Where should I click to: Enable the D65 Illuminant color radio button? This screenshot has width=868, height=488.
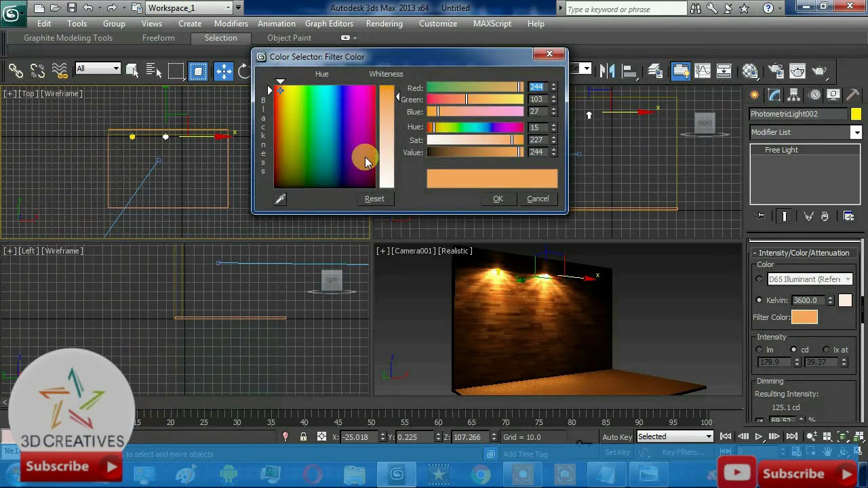[x=759, y=279]
